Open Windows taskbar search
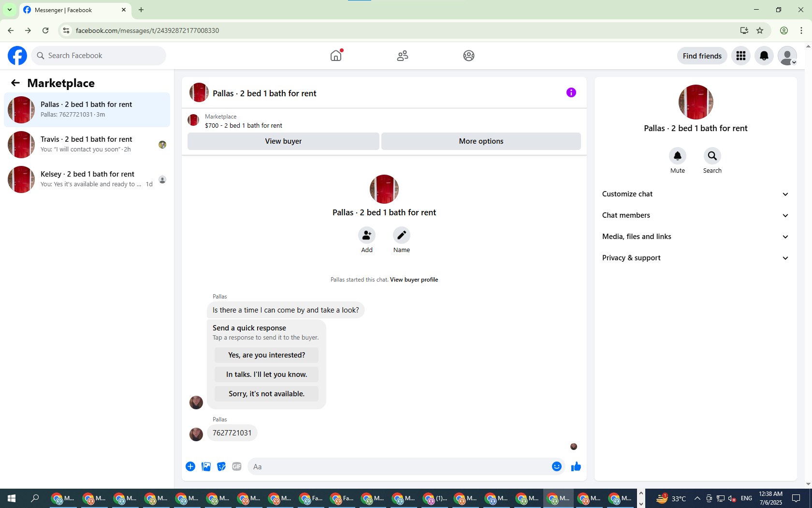The height and width of the screenshot is (508, 812). pyautogui.click(x=35, y=498)
